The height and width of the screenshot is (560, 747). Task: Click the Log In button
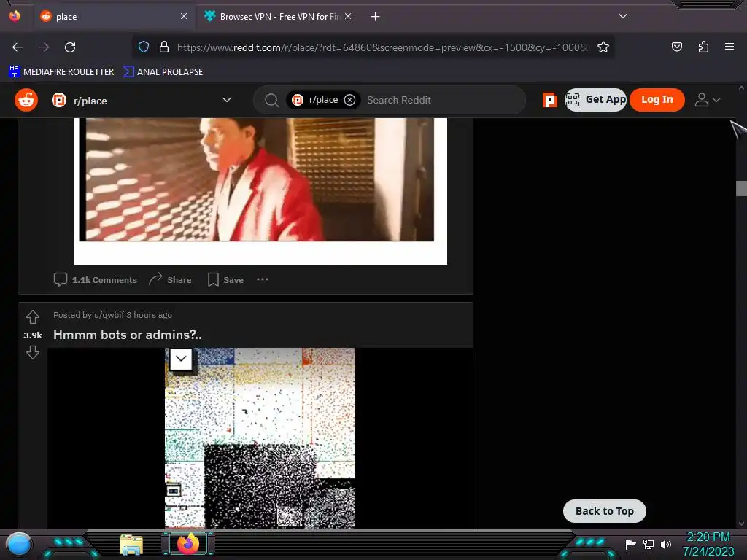657,100
